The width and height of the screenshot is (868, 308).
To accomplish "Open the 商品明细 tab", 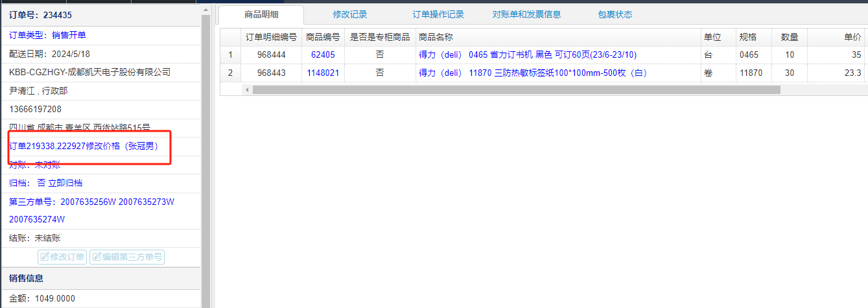I will pos(261,14).
